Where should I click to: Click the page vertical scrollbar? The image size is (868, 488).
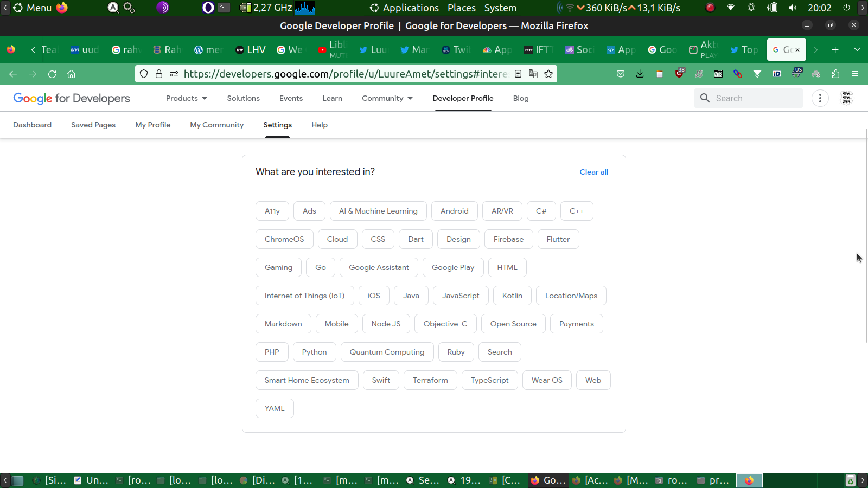tap(866, 236)
